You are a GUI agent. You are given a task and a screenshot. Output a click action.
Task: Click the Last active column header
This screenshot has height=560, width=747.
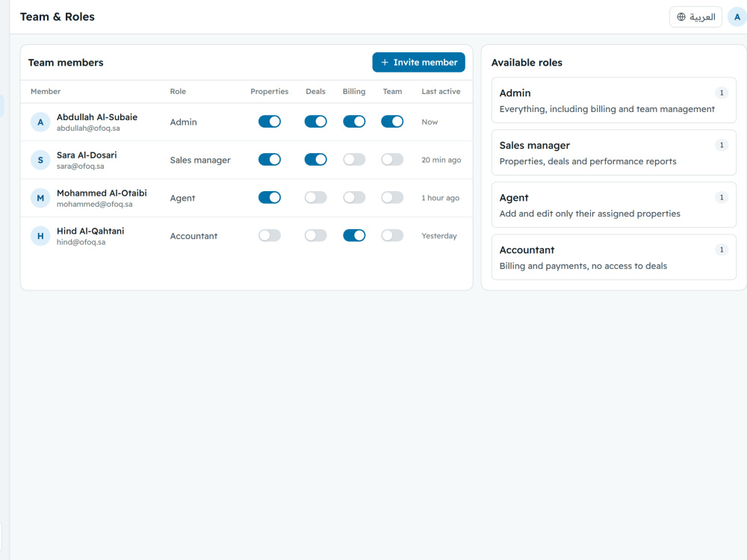(441, 91)
